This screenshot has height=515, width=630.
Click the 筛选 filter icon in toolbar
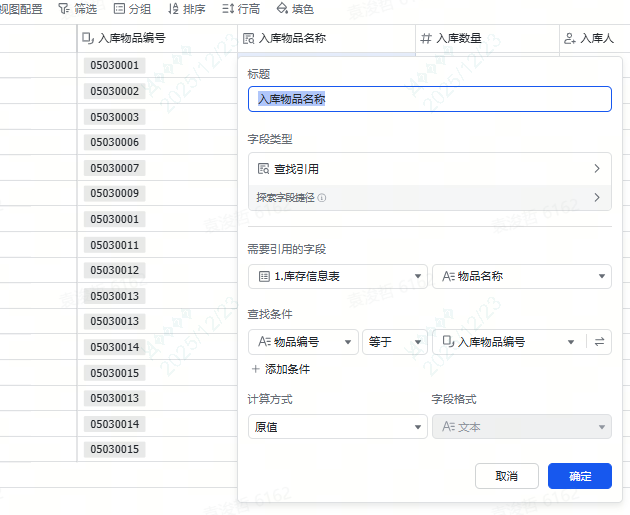tap(65, 9)
